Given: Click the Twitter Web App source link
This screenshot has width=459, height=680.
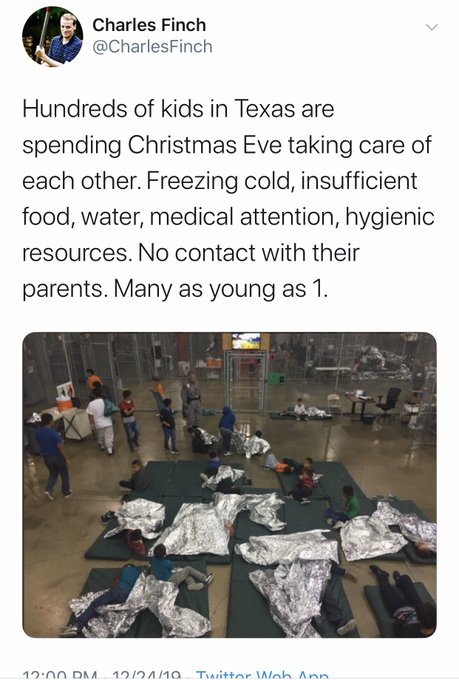Looking at the screenshot, I should point(262,675).
